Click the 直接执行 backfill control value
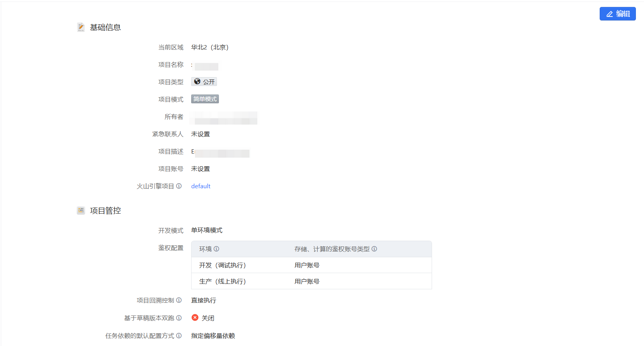The image size is (644, 346). pyautogui.click(x=204, y=300)
